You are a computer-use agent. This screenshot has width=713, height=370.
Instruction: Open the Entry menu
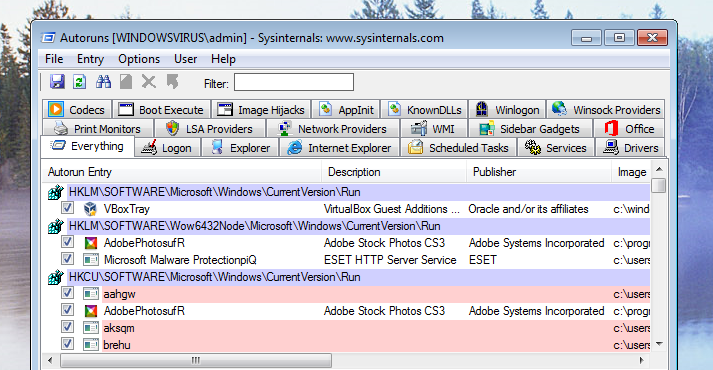click(90, 59)
